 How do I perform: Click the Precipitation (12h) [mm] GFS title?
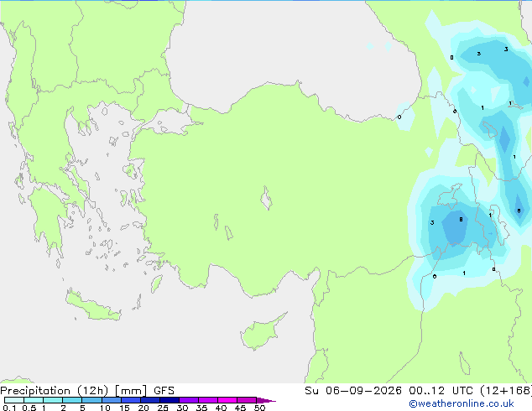(x=87, y=391)
